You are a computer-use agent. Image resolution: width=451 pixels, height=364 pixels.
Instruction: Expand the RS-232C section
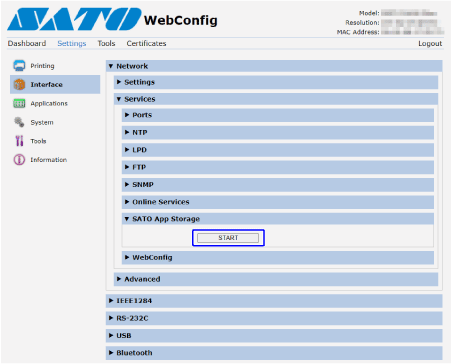pos(274,318)
